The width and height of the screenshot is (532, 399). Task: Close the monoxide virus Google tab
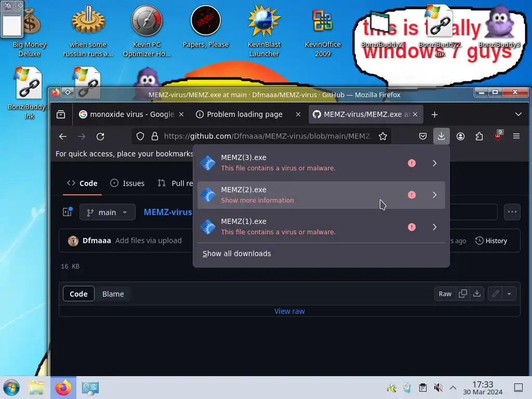click(x=181, y=114)
